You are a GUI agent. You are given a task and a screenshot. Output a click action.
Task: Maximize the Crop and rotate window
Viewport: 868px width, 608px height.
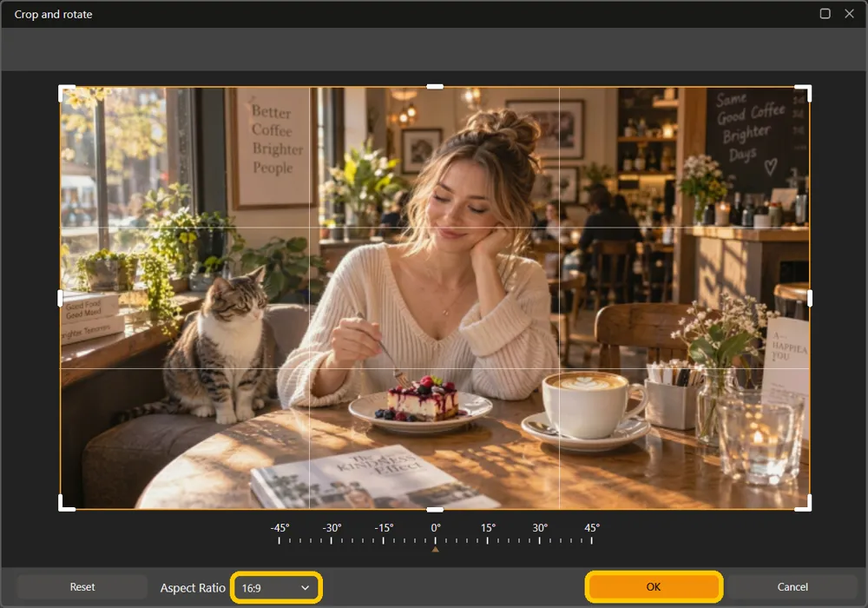click(825, 13)
